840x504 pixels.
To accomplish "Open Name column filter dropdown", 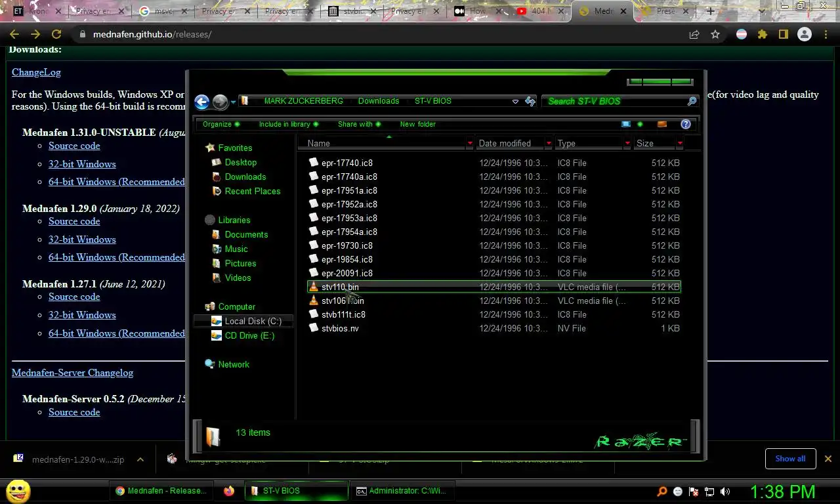I will 470,143.
